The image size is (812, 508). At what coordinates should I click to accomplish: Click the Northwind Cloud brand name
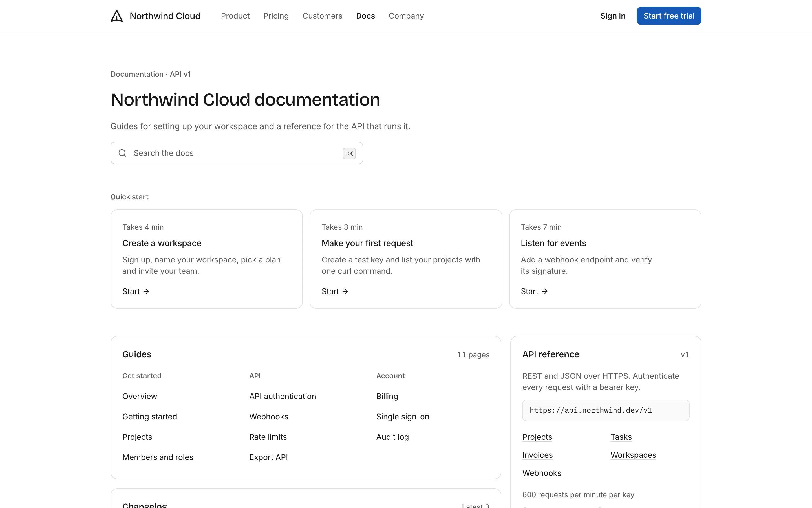pos(165,16)
